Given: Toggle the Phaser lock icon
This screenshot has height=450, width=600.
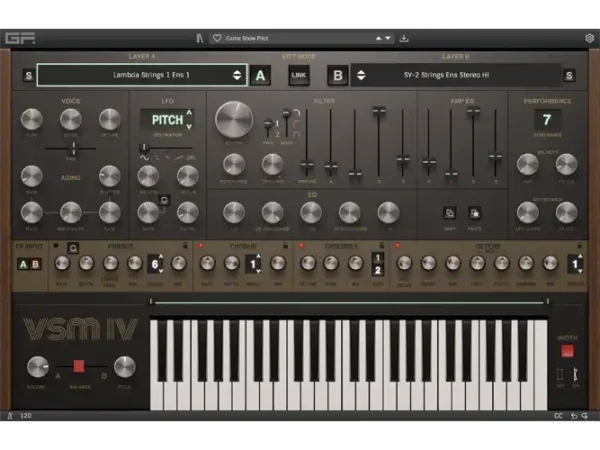Looking at the screenshot, I should point(185,245).
